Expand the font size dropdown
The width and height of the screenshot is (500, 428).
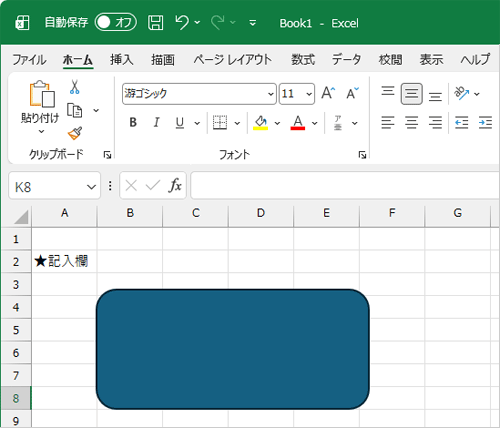tap(309, 94)
